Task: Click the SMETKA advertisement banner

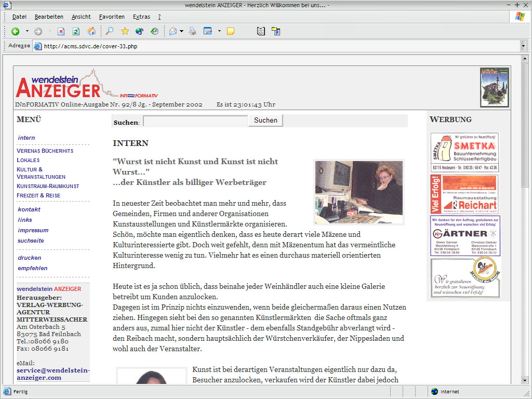Action: pos(465,152)
